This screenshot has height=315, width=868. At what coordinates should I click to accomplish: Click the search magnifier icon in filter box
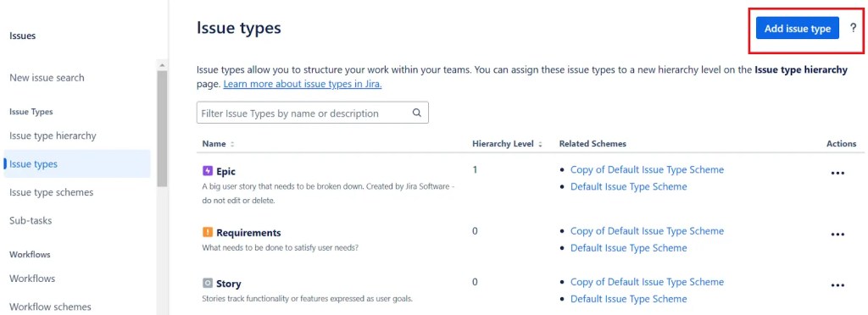417,113
